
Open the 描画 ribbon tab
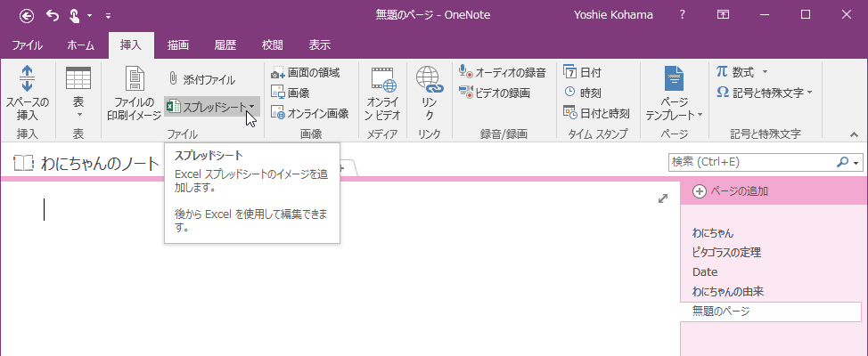click(x=178, y=45)
